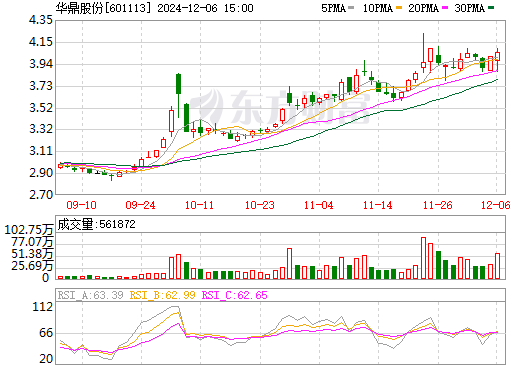The width and height of the screenshot is (520, 365).
Task: Click the 3.94 price axis label
Action: tap(41, 64)
